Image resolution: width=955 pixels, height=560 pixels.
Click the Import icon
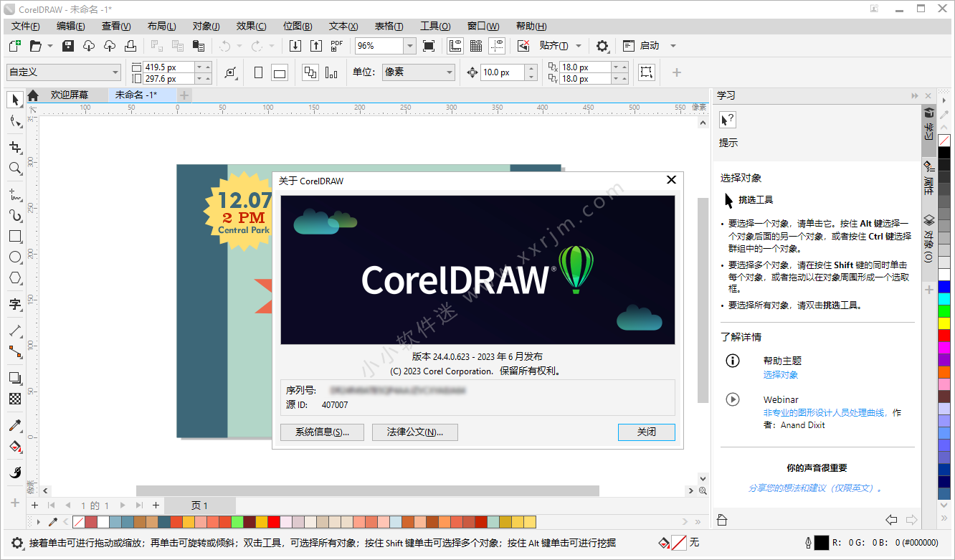(x=295, y=46)
